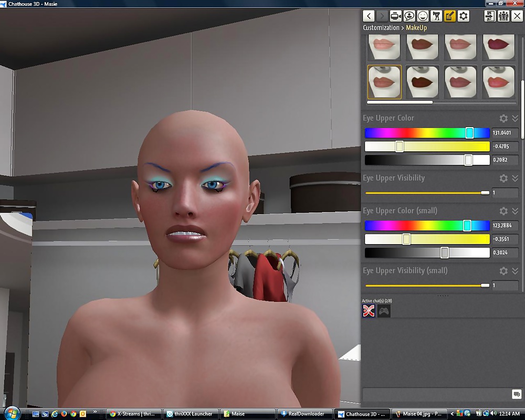Click the Customization breadcrumb link
Screen dimensions: 525x420
[381, 28]
